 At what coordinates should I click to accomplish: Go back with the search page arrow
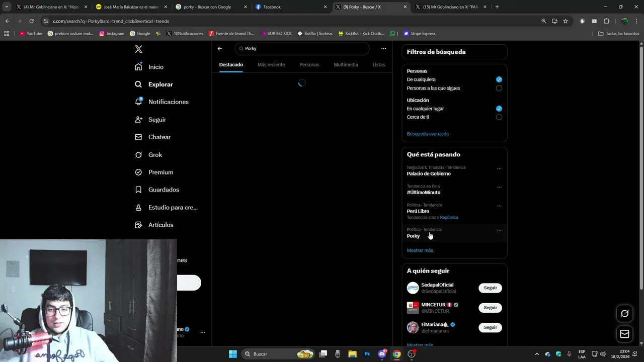point(220,49)
